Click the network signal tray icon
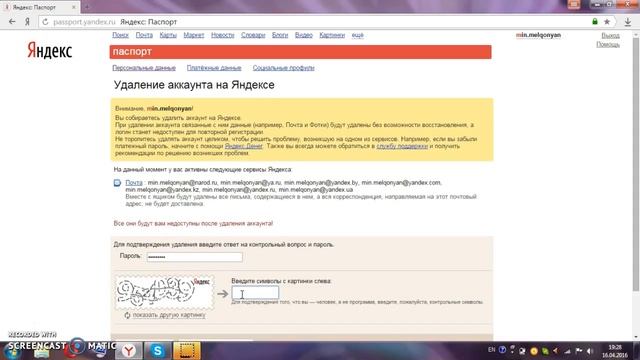640x360 pixels. point(567,351)
